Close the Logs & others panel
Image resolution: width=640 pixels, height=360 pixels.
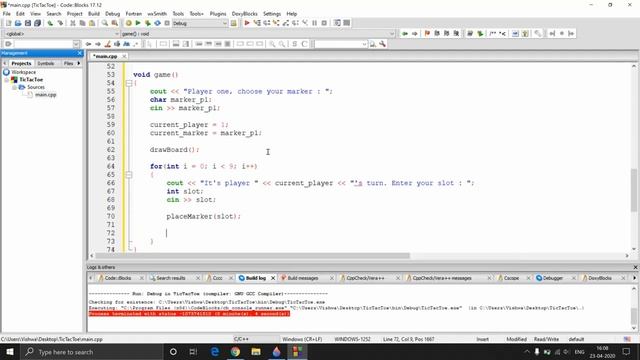click(635, 267)
